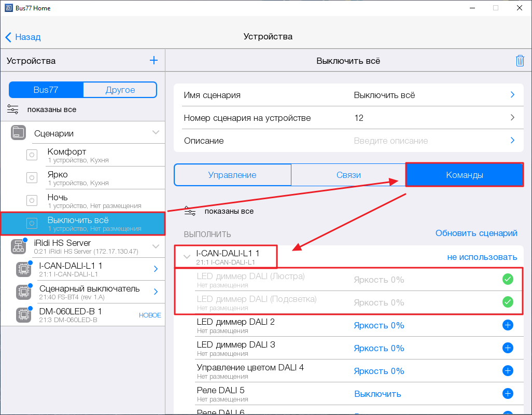532x415 pixels.
Task: Click the Описание input field
Action: [425, 141]
